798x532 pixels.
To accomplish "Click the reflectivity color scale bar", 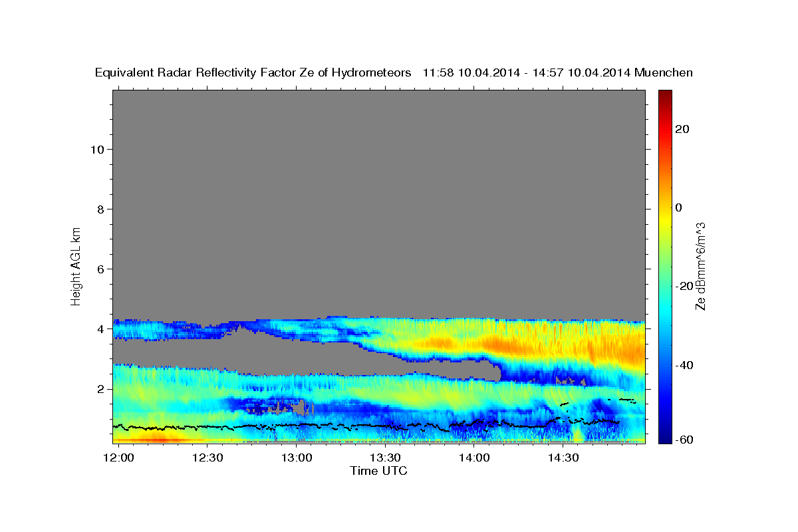I will [x=665, y=266].
